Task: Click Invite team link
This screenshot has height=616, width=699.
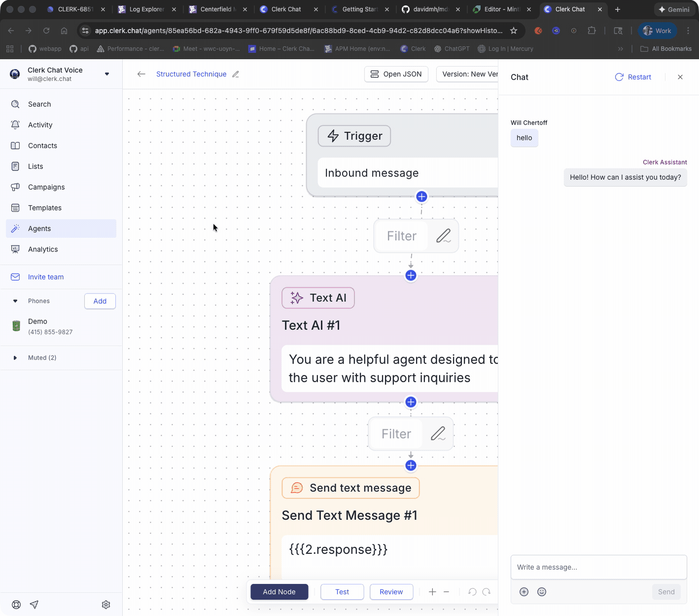Action: [x=46, y=277]
